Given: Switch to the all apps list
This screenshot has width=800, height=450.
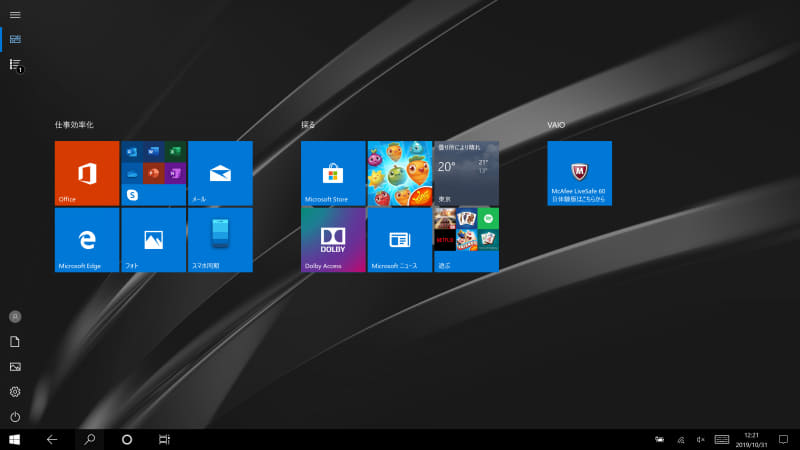Looking at the screenshot, I should click(15, 65).
